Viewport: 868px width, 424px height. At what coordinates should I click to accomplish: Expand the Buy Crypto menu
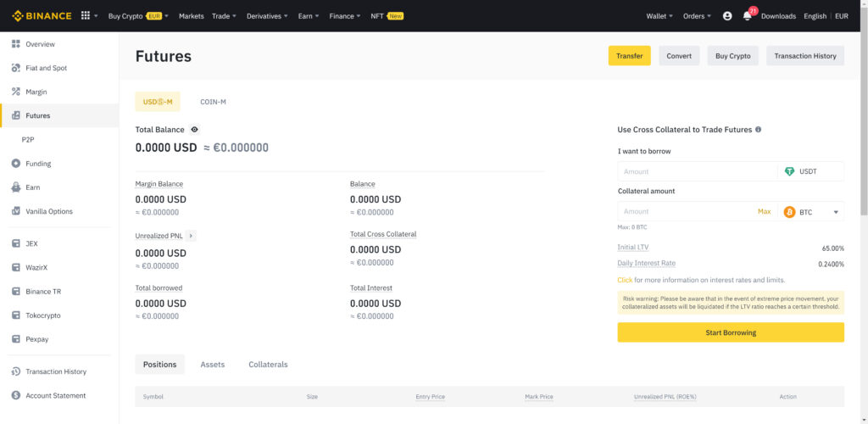[x=138, y=16]
